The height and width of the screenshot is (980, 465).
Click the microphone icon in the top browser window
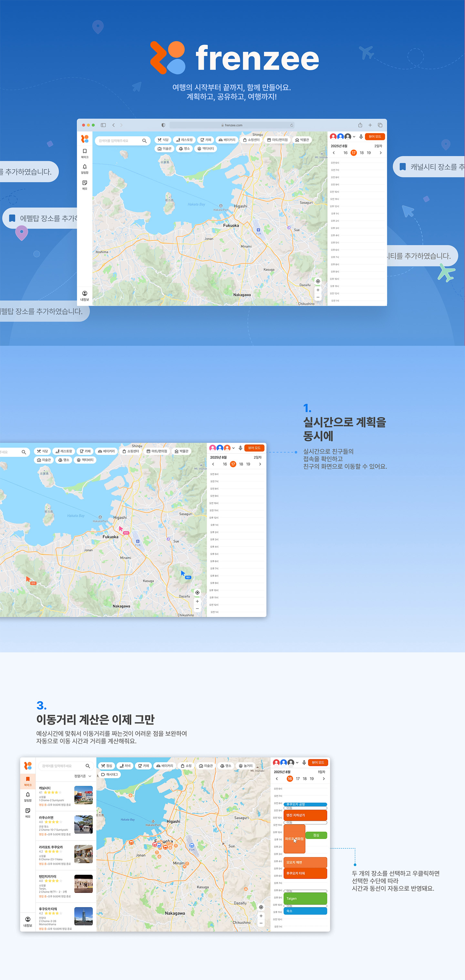[361, 136]
